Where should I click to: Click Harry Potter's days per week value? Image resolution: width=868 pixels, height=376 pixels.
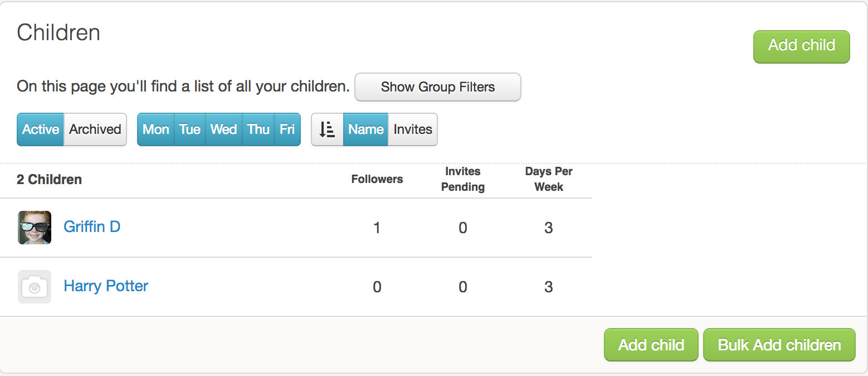pyautogui.click(x=549, y=287)
